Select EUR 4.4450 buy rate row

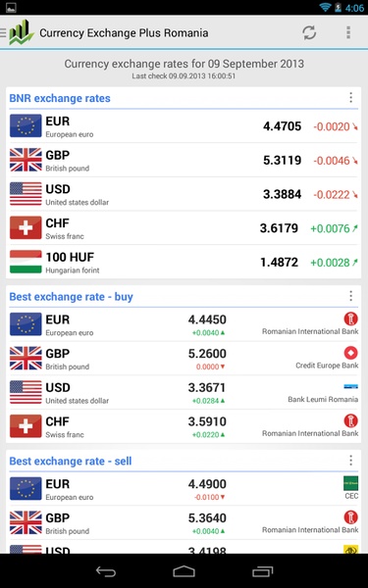(x=184, y=324)
